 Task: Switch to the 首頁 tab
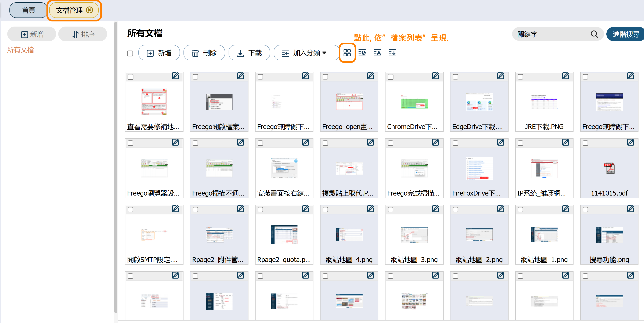click(x=28, y=10)
